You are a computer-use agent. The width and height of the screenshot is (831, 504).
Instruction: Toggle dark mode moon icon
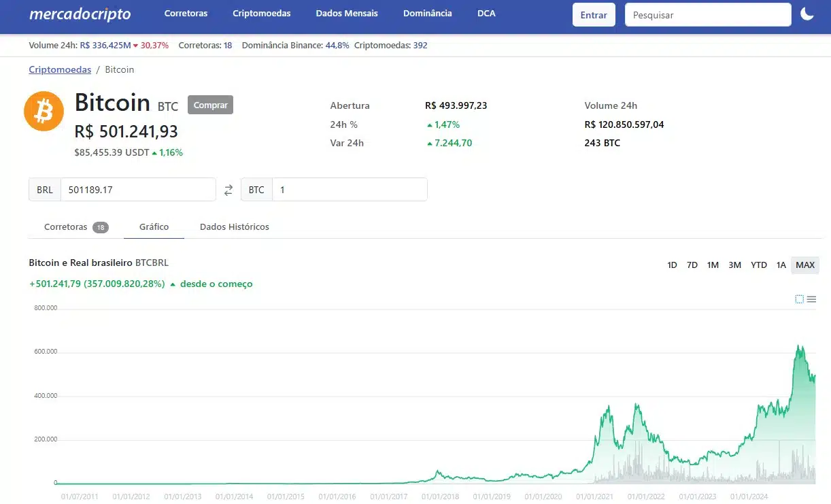click(x=807, y=14)
